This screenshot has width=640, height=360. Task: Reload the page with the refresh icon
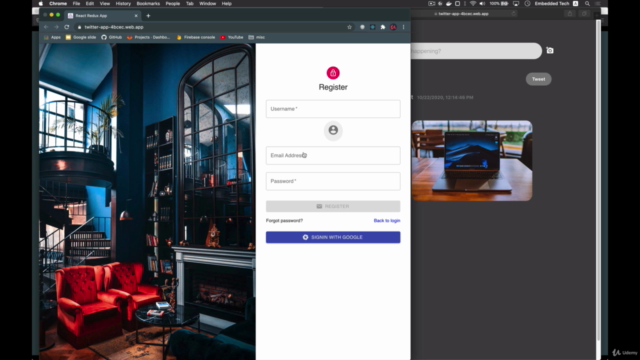tap(67, 27)
